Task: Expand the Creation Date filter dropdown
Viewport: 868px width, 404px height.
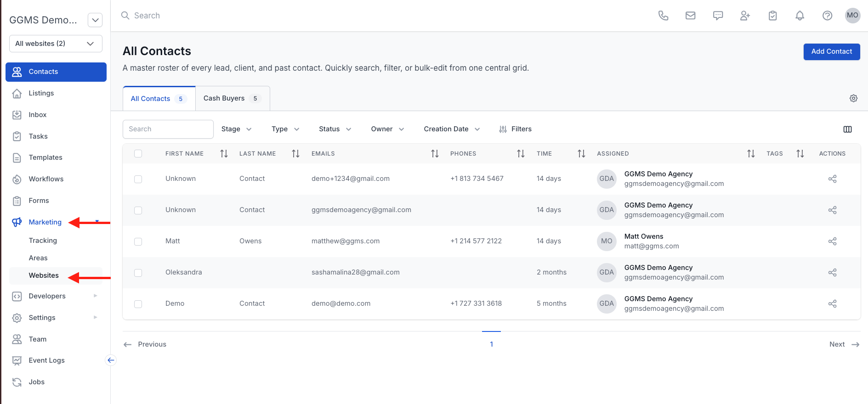Action: click(x=451, y=129)
